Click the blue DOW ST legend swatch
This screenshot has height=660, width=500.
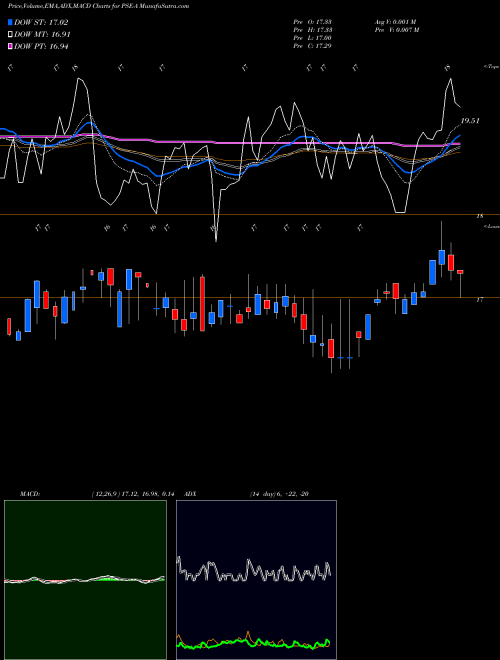click(11, 22)
